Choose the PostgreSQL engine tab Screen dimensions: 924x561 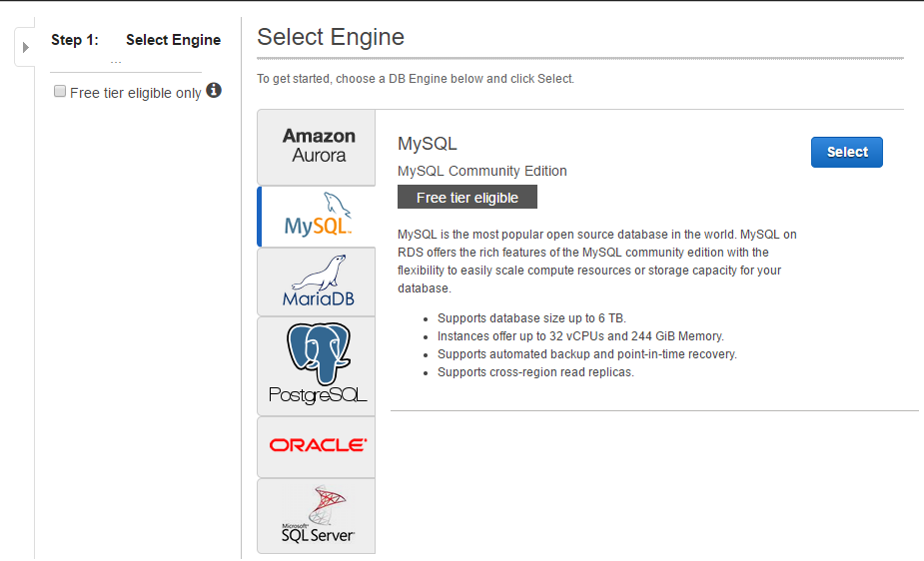317,366
